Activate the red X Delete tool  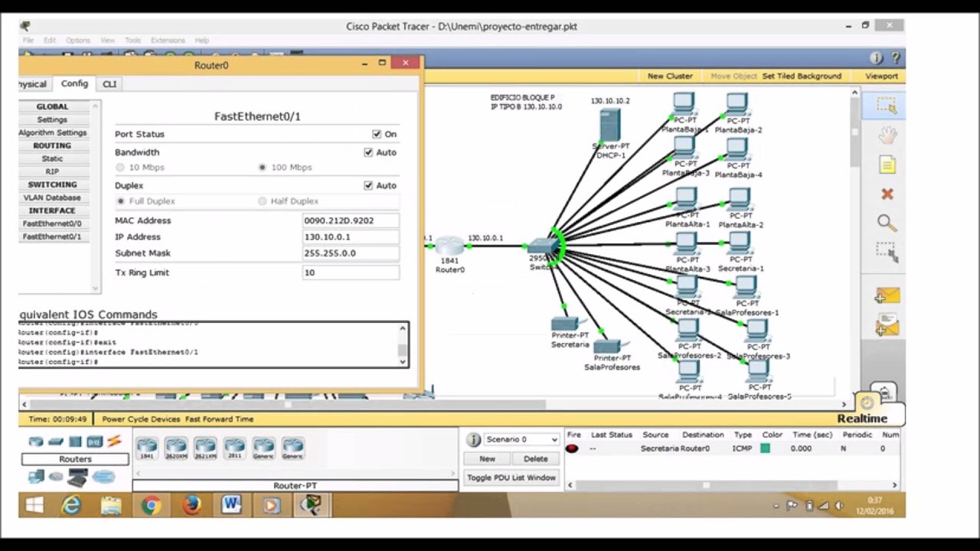887,194
